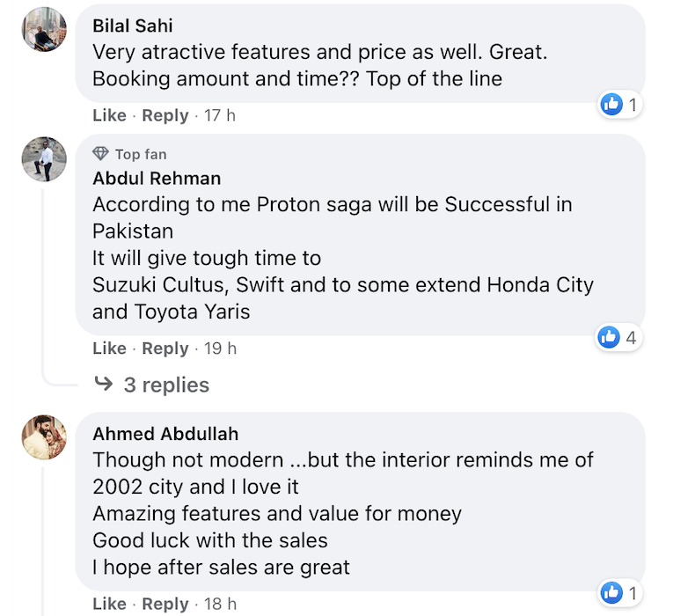Click the 19 h timestamp on Abdul's comment

click(x=220, y=348)
